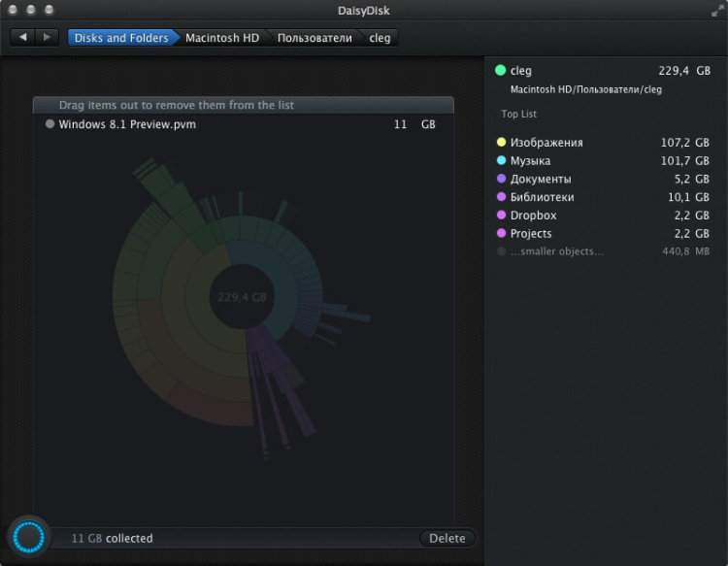Click the Top List heading
This screenshot has height=566, width=728.
pyautogui.click(x=518, y=114)
